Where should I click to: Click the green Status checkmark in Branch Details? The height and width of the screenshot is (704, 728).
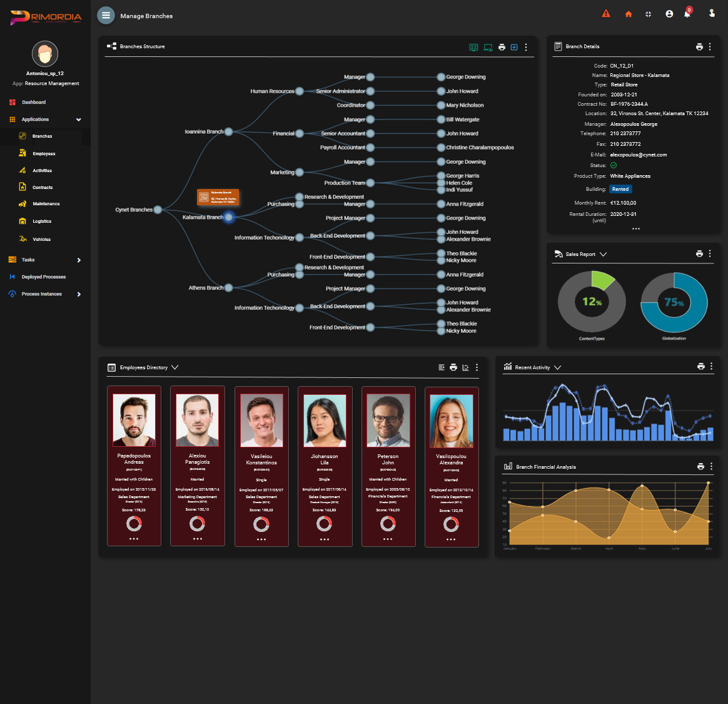(x=614, y=165)
